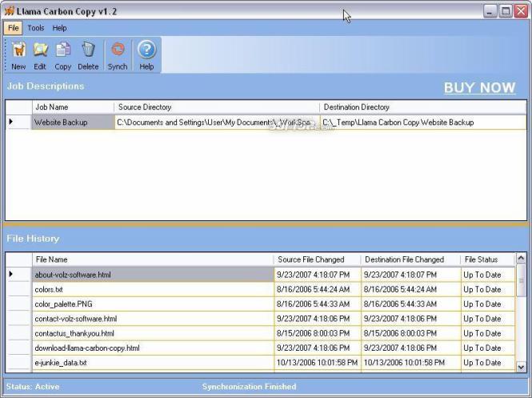Viewport: 532px width, 398px height.
Task: Click row header of about-volz-software.html
Action: pyautogui.click(x=19, y=275)
